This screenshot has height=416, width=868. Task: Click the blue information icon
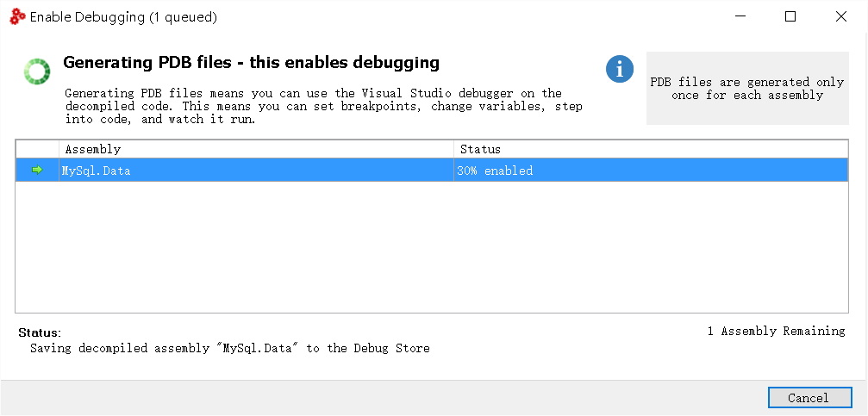coord(620,69)
